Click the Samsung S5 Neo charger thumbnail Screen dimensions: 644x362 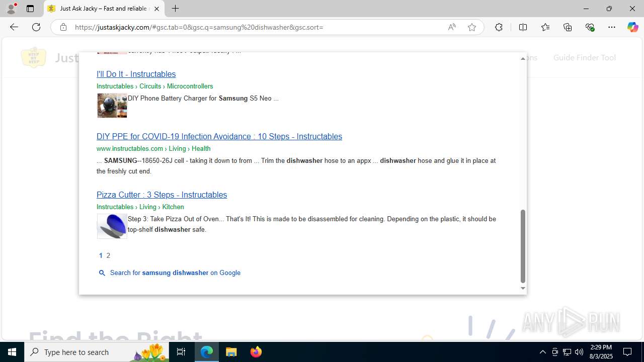point(112,106)
